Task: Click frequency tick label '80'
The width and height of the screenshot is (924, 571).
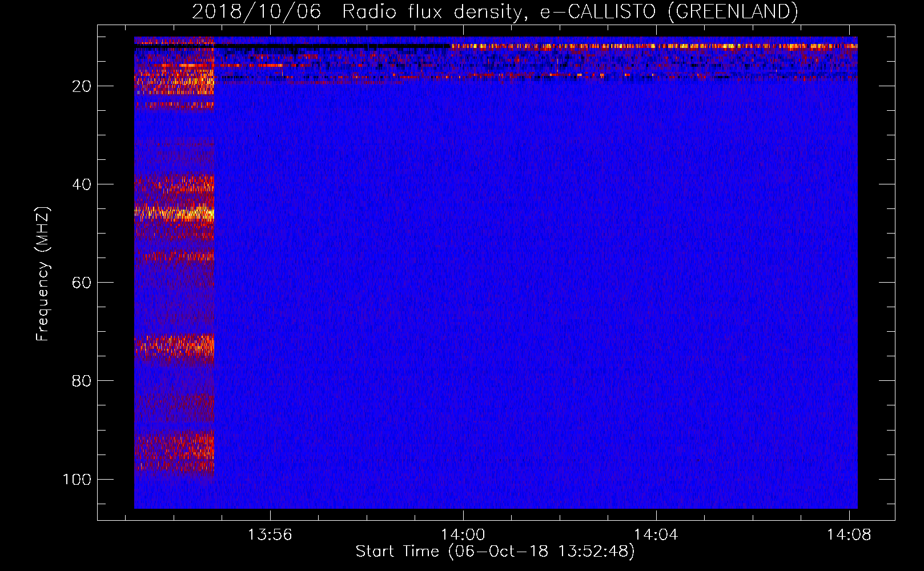Action: point(82,381)
